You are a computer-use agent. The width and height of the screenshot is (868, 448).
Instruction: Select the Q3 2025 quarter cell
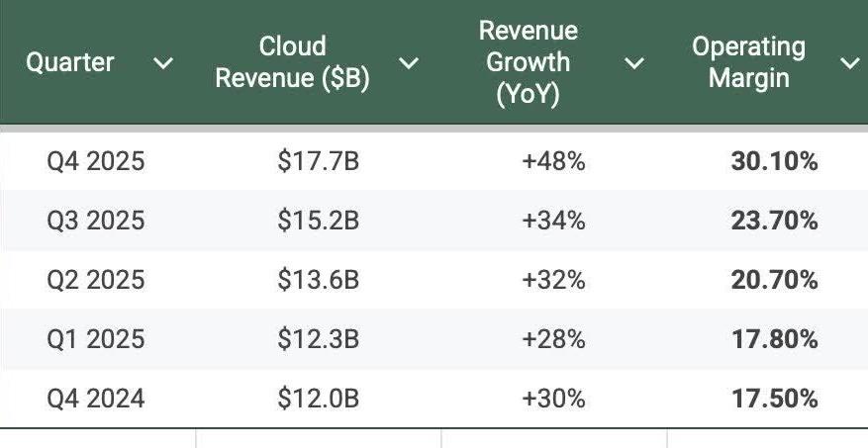point(96,221)
